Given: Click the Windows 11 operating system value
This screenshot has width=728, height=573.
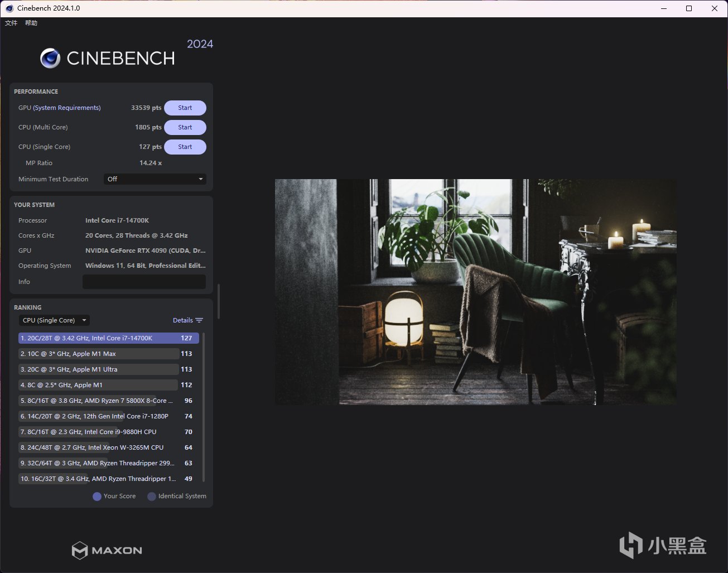Looking at the screenshot, I should 146,266.
